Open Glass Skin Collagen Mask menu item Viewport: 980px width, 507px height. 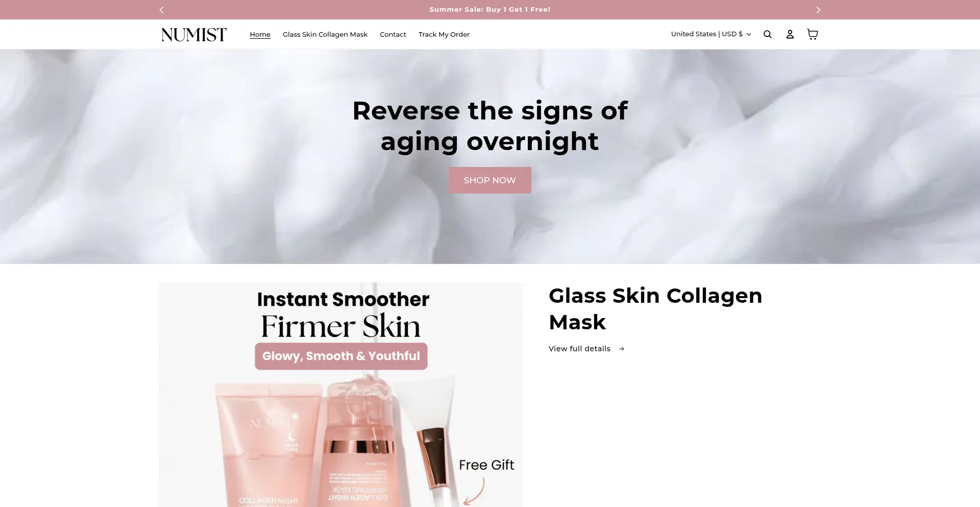click(x=325, y=34)
